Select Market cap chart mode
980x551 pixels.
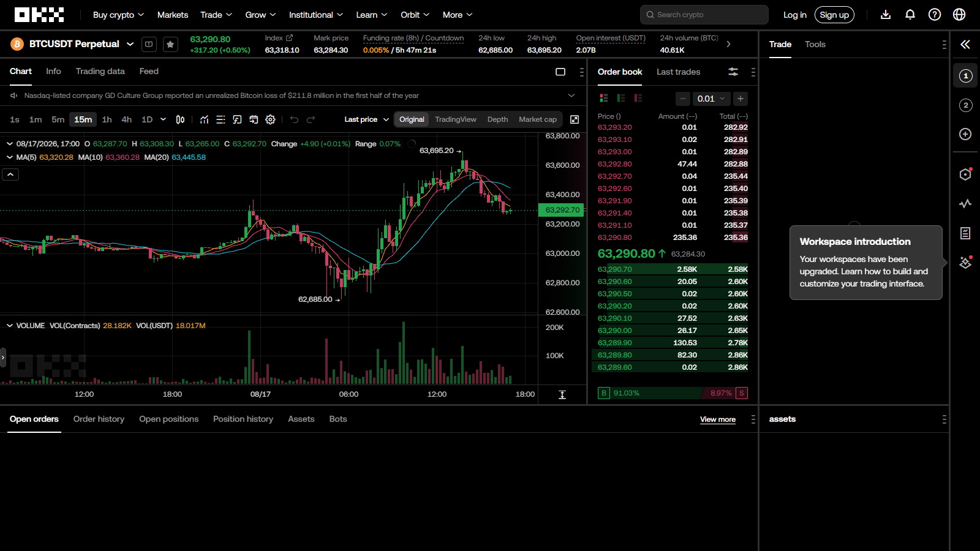point(538,119)
